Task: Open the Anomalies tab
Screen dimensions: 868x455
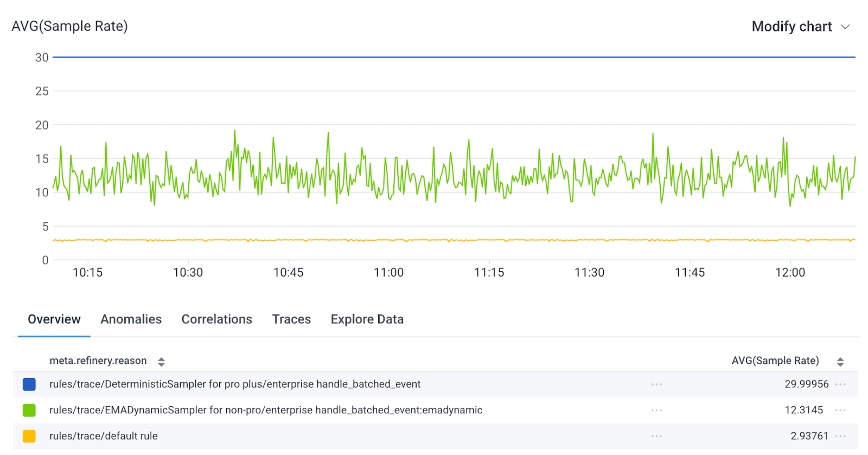Action: [131, 319]
